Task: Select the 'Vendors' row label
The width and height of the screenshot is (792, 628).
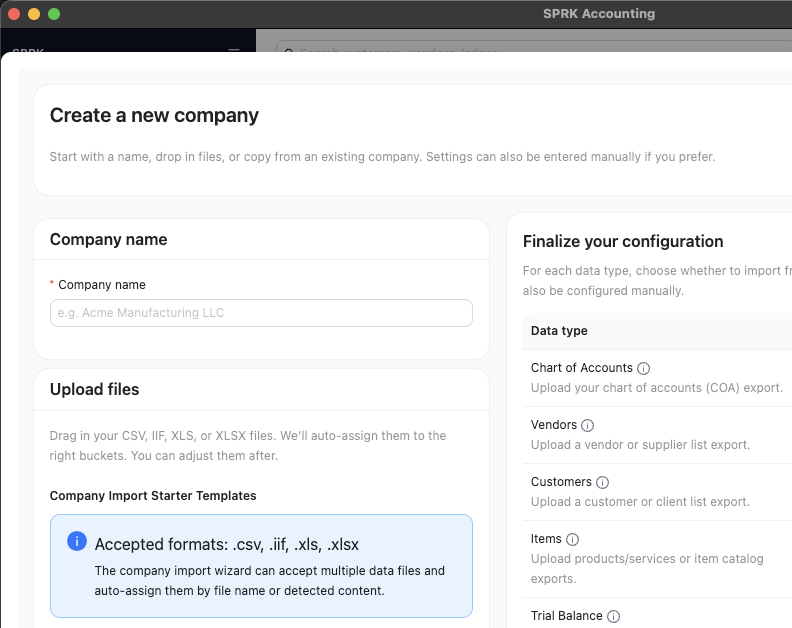Action: tap(554, 425)
